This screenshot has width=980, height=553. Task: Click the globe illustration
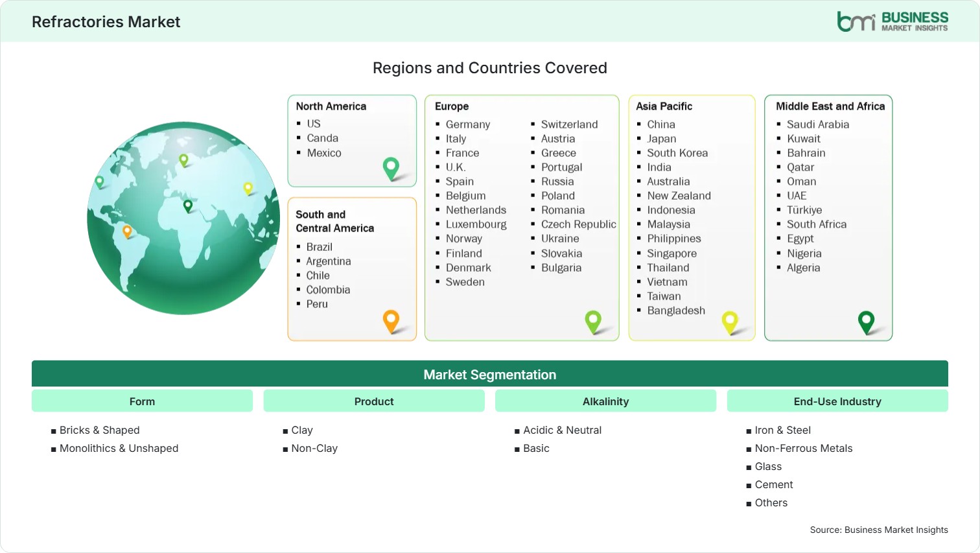(184, 218)
